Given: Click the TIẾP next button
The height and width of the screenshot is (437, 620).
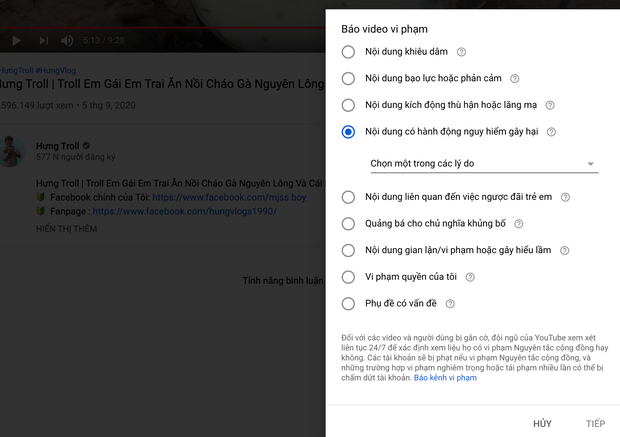Looking at the screenshot, I should click(x=595, y=424).
